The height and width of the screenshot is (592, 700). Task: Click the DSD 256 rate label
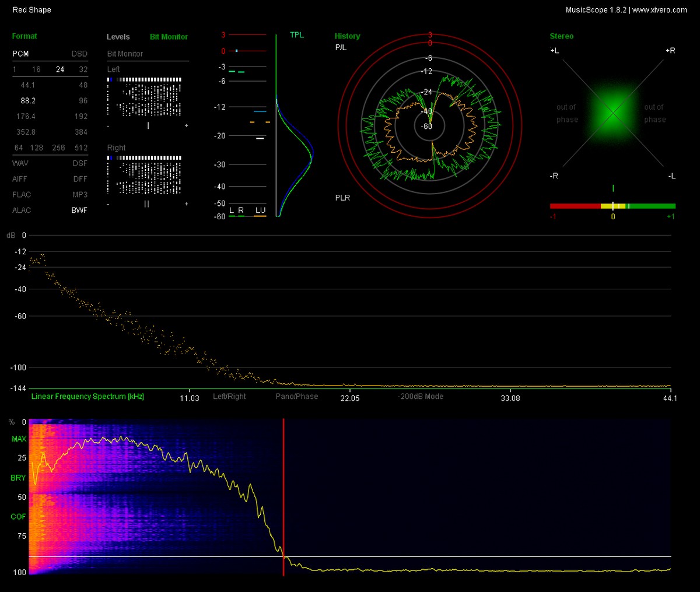pyautogui.click(x=58, y=148)
